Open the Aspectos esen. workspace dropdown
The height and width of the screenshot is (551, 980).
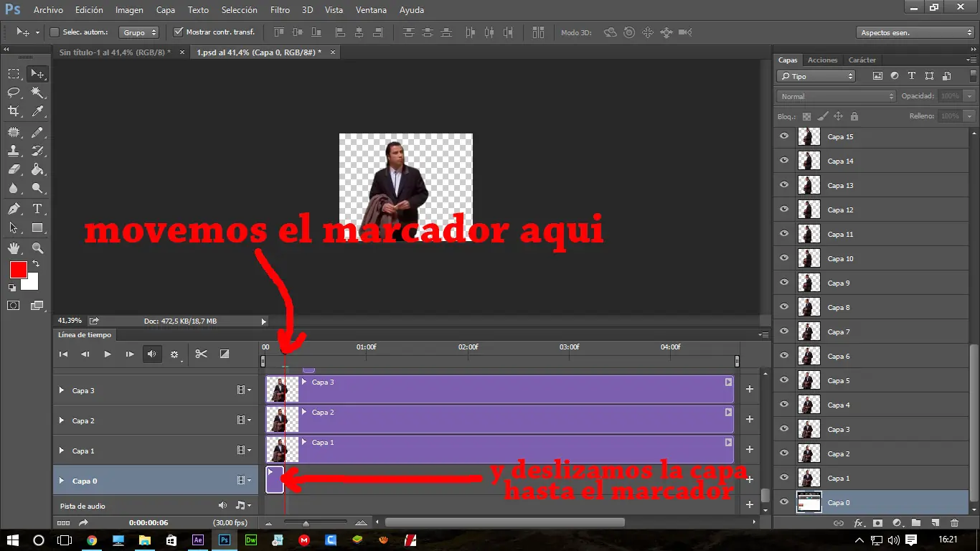tap(915, 32)
